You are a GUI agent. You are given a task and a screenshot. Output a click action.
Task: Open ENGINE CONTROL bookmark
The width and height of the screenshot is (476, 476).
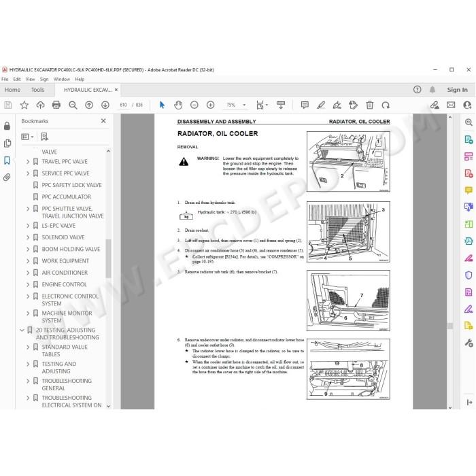[64, 284]
